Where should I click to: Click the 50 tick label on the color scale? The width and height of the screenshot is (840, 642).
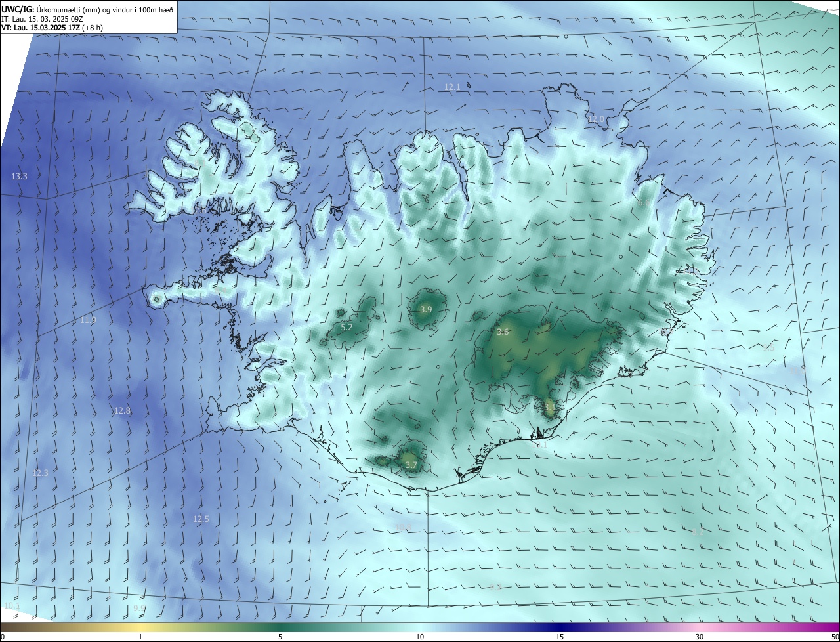835,637
